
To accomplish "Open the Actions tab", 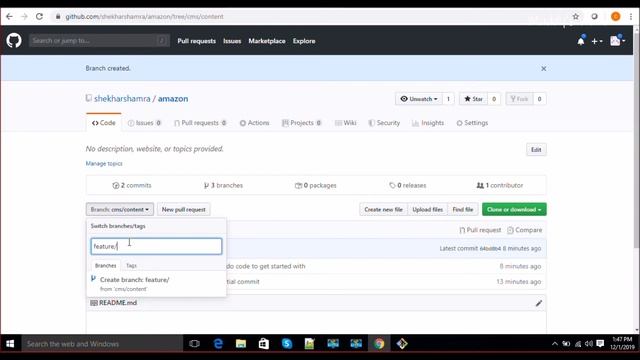I will 254,123.
